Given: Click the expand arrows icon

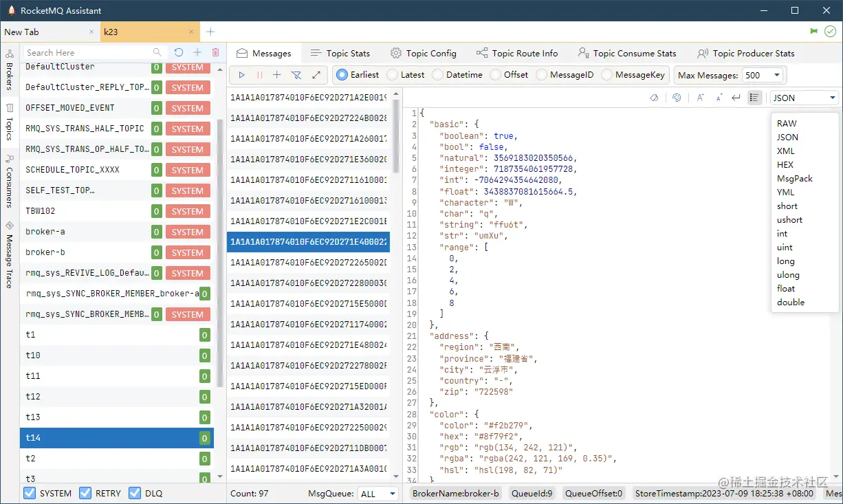Looking at the screenshot, I should pos(316,75).
